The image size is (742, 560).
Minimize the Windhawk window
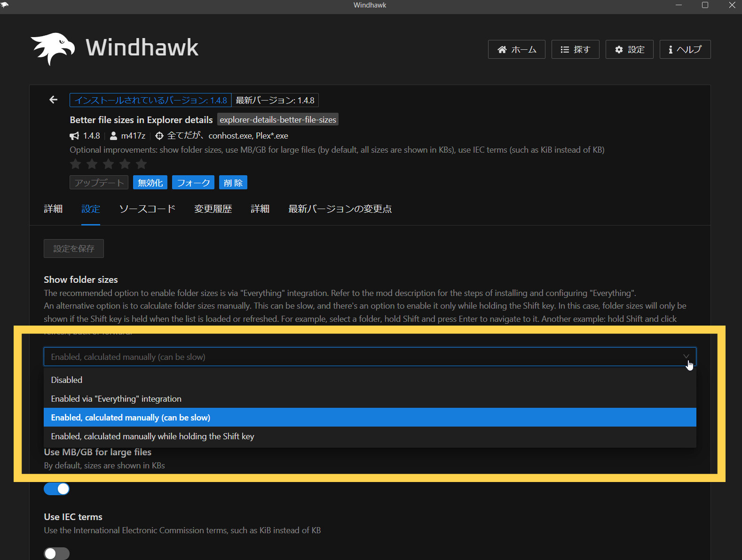tap(679, 5)
